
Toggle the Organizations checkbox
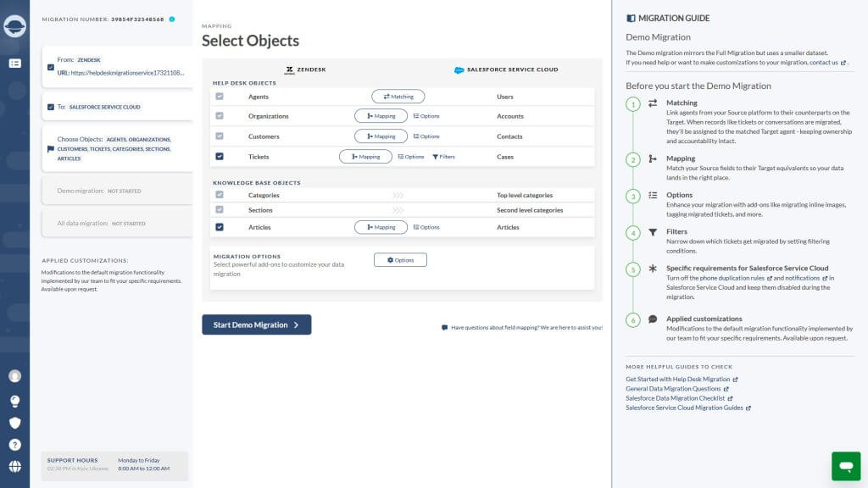point(220,115)
